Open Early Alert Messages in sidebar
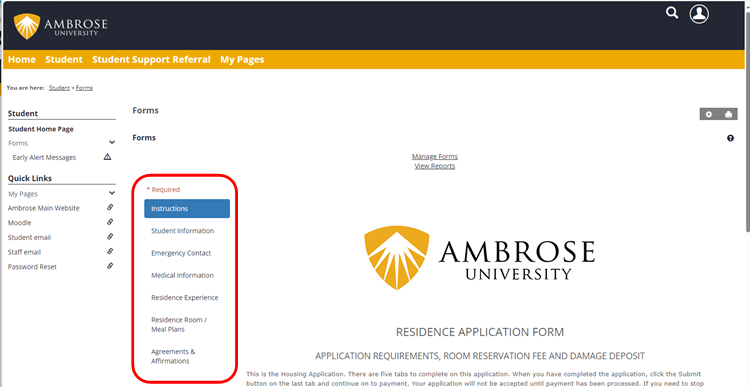750x387 pixels. tap(44, 157)
